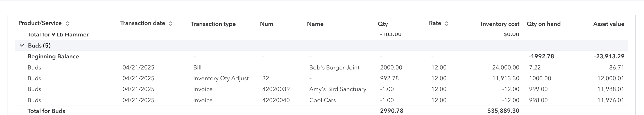Sort by Transaction date arrows icon
The width and height of the screenshot is (644, 115).
(171, 24)
